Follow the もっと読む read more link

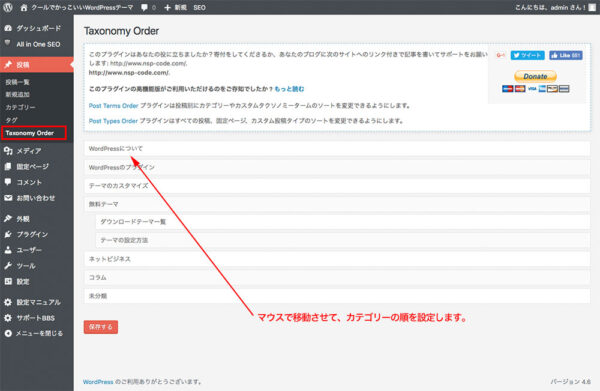[x=289, y=89]
